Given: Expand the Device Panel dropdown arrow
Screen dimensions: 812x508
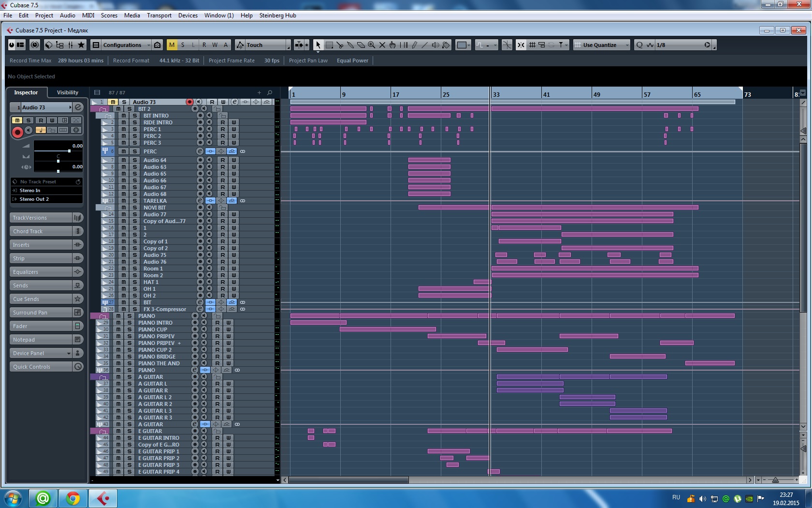Looking at the screenshot, I should click(x=69, y=353).
